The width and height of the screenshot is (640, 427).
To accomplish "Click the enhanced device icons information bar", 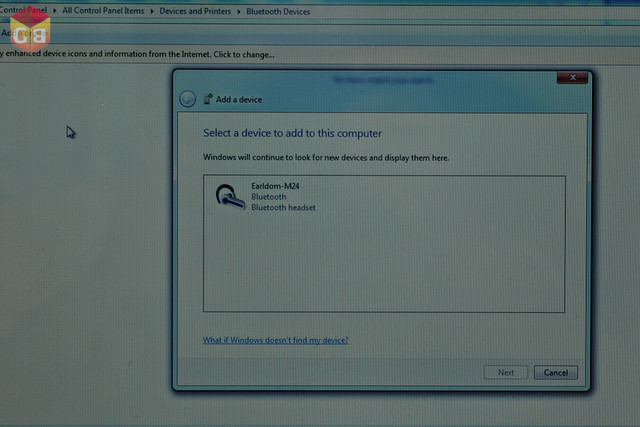I will [x=320, y=54].
